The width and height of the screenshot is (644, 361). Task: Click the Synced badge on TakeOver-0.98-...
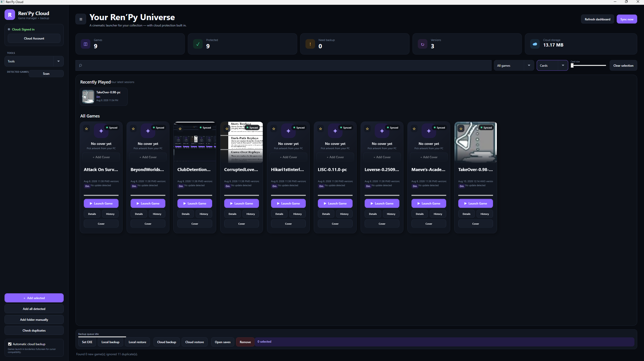pyautogui.click(x=486, y=128)
